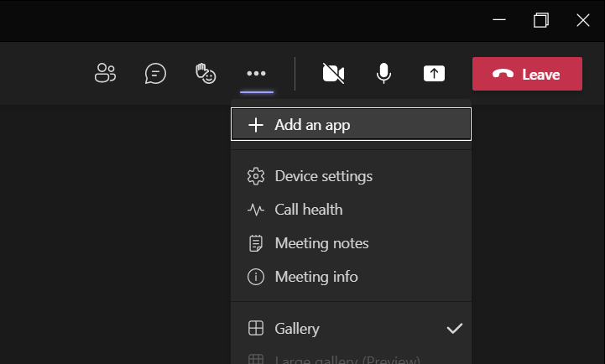Restore down the meeting window
This screenshot has height=364, width=605.
[541, 20]
